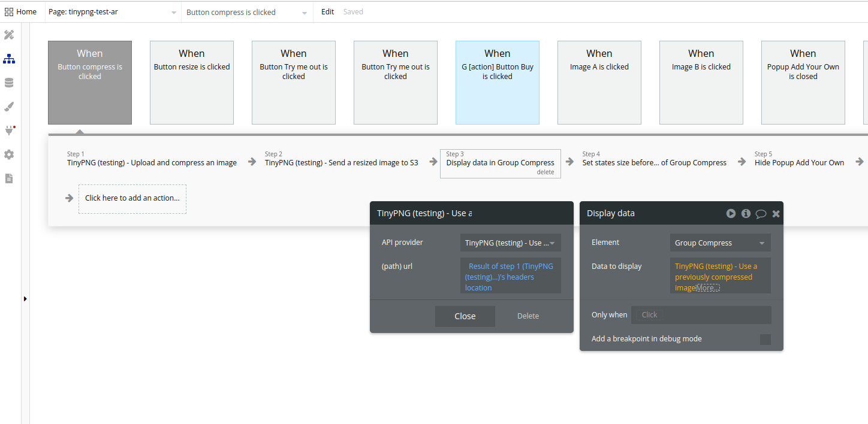Open the Page tinypng-test-ar dropdown
Screen dimensions: 868x424
coord(113,12)
